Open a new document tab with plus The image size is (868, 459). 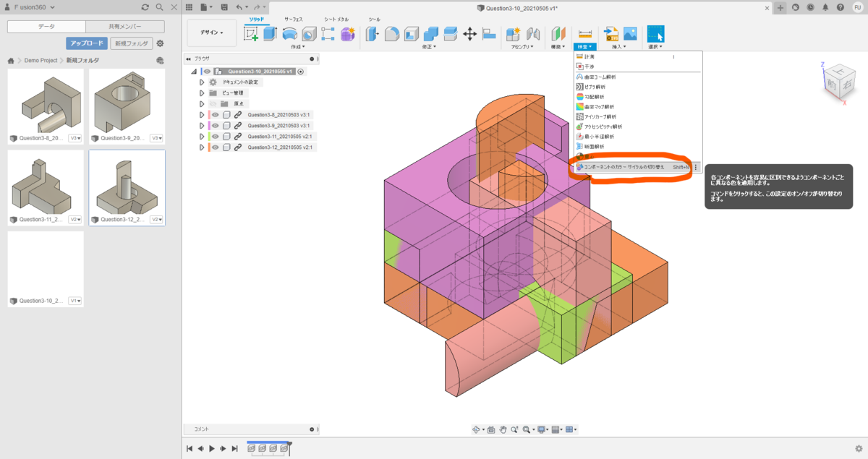780,7
